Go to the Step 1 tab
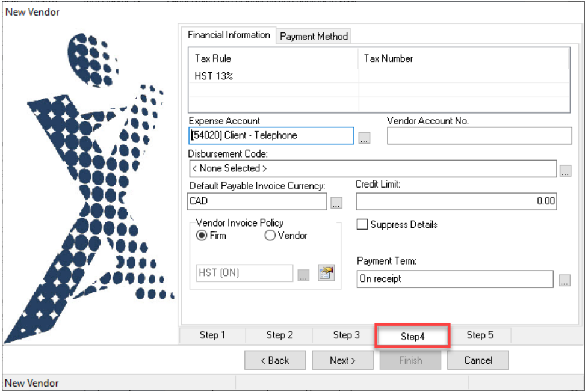Viewport: 588px width, 392px height. 212,335
